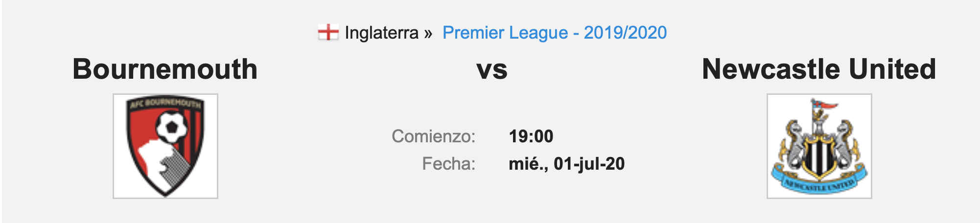Viewport: 980px width, 223px height.
Task: Click the Comienzo label
Action: point(434,136)
